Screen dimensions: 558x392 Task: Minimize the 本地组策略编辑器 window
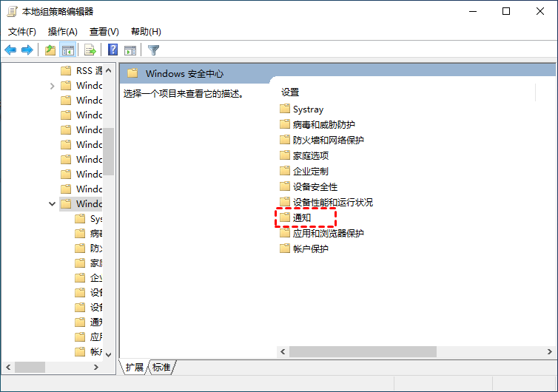point(473,11)
